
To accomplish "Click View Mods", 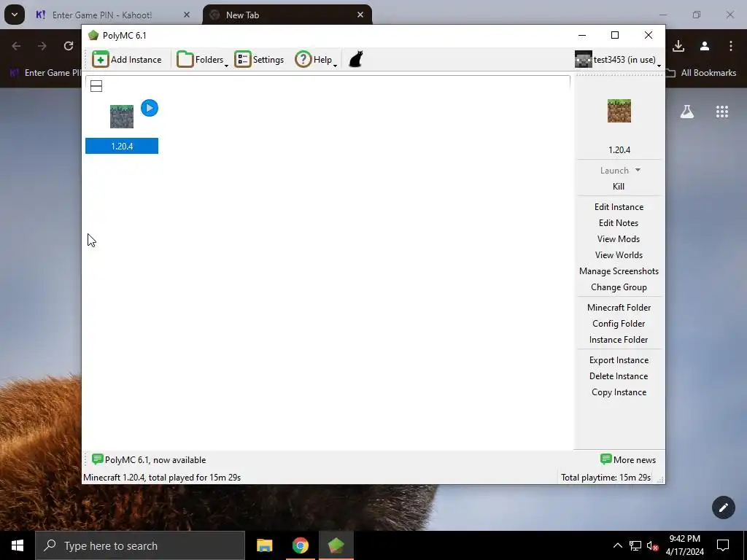I will pos(619,239).
